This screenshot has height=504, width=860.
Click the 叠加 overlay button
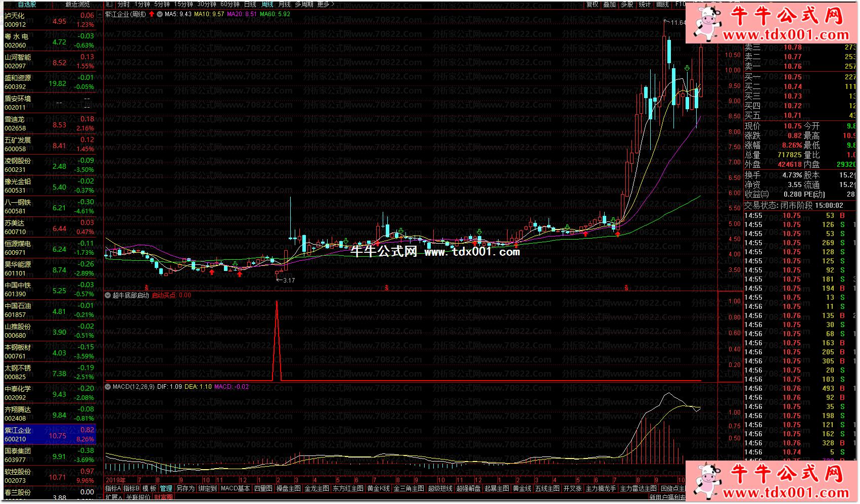click(x=609, y=5)
